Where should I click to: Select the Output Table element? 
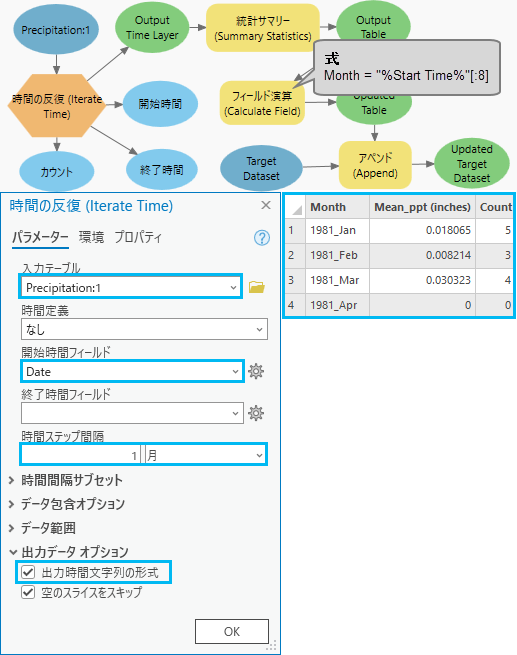373,23
